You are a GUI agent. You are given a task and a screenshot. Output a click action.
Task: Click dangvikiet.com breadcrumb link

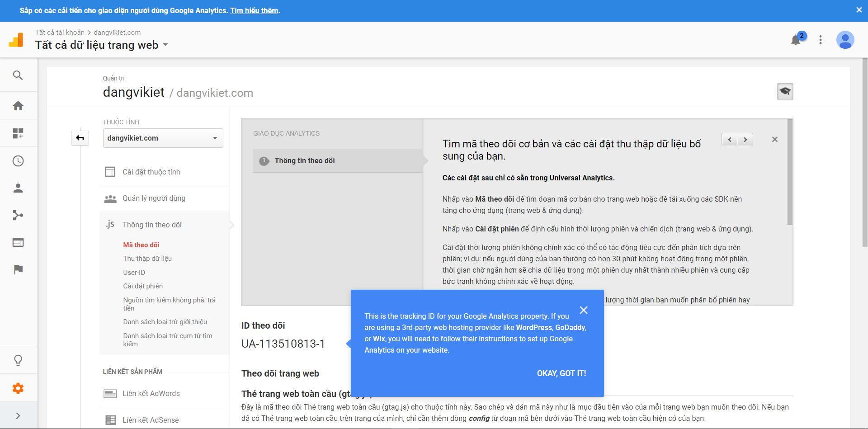[x=117, y=33]
